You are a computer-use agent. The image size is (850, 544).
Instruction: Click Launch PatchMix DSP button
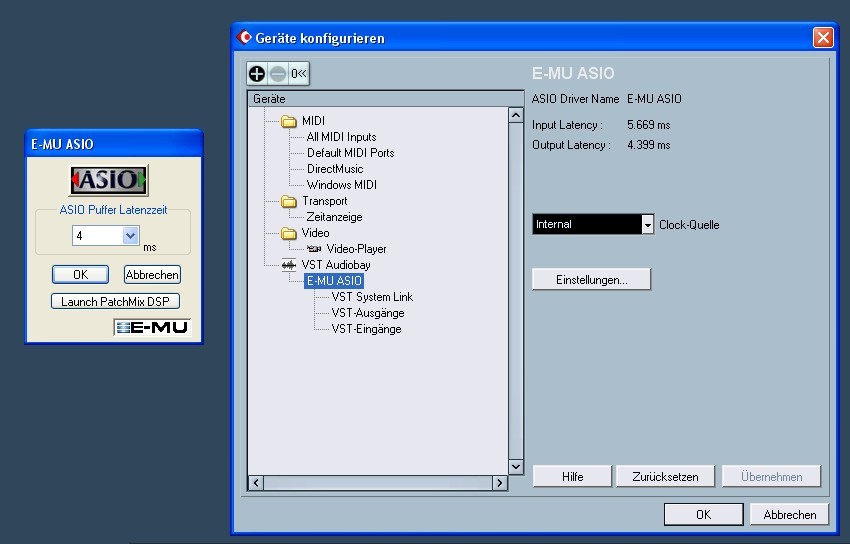pyautogui.click(x=115, y=301)
